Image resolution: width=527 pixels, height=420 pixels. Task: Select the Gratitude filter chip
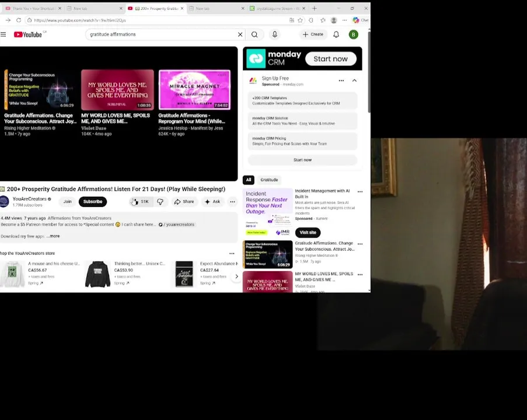click(x=269, y=180)
